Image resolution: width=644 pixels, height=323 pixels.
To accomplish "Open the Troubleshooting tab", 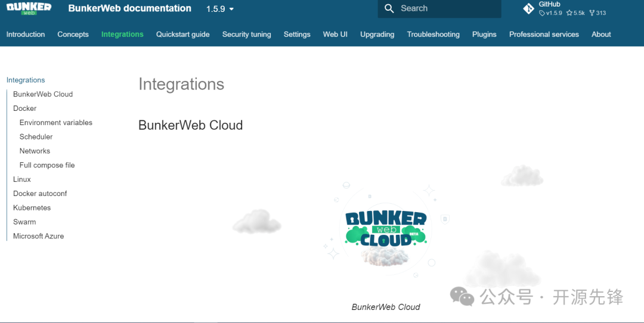I will 434,35.
